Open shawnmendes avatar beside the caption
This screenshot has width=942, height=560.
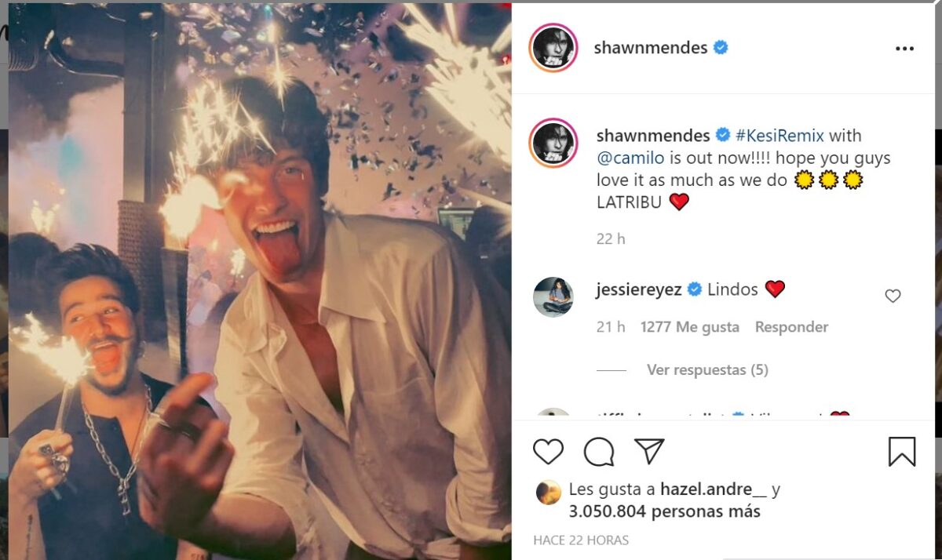[553, 144]
